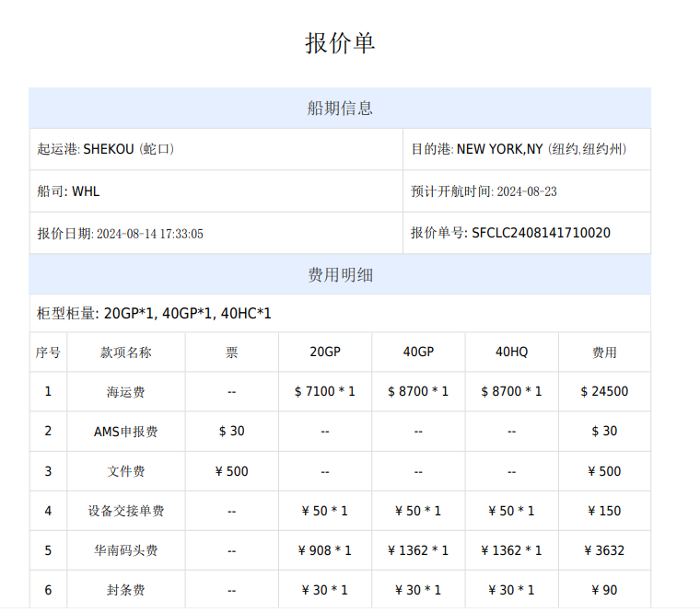Click the 报价单 title at the top

point(340,43)
